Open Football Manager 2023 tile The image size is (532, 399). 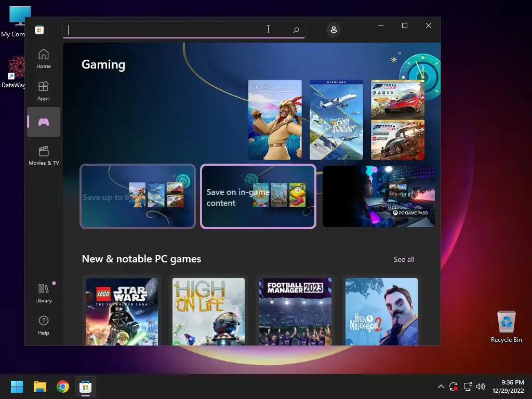(x=295, y=312)
